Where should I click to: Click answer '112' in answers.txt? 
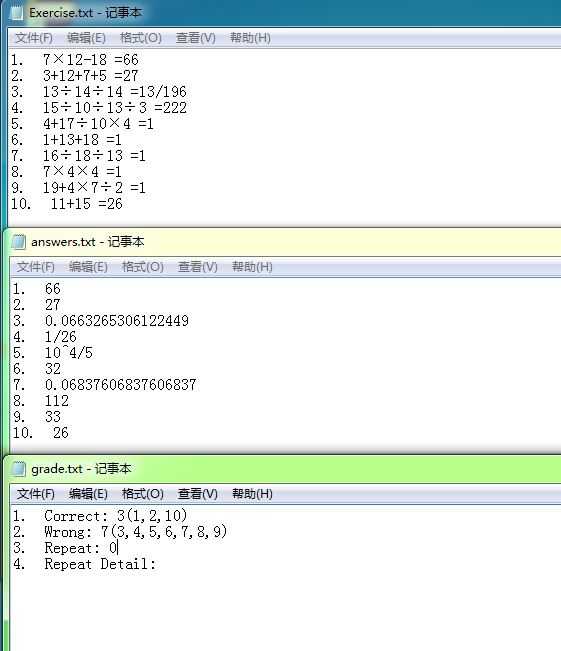coord(57,401)
